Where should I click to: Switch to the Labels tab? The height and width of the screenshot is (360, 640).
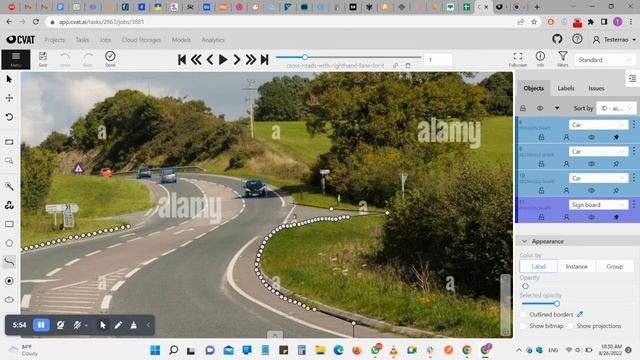[x=566, y=88]
